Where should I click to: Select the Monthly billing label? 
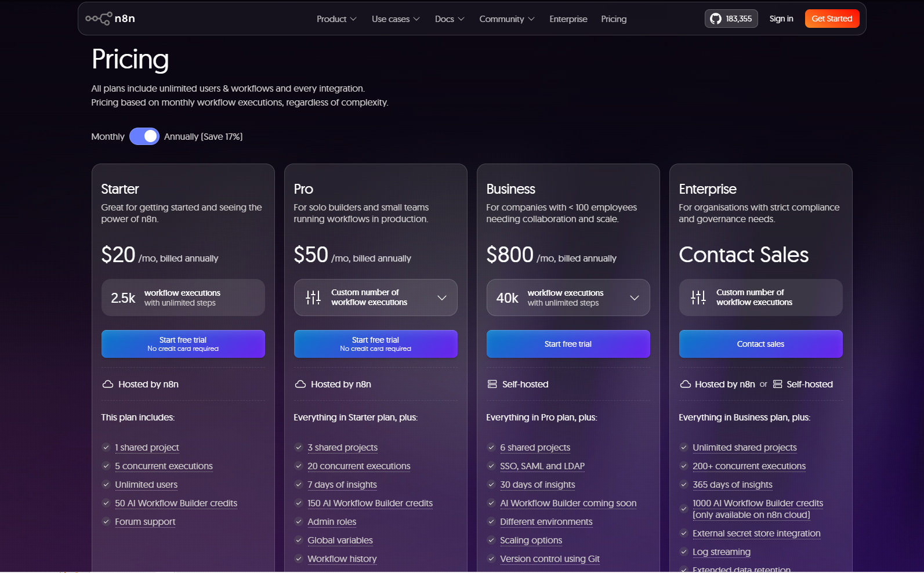pos(108,136)
